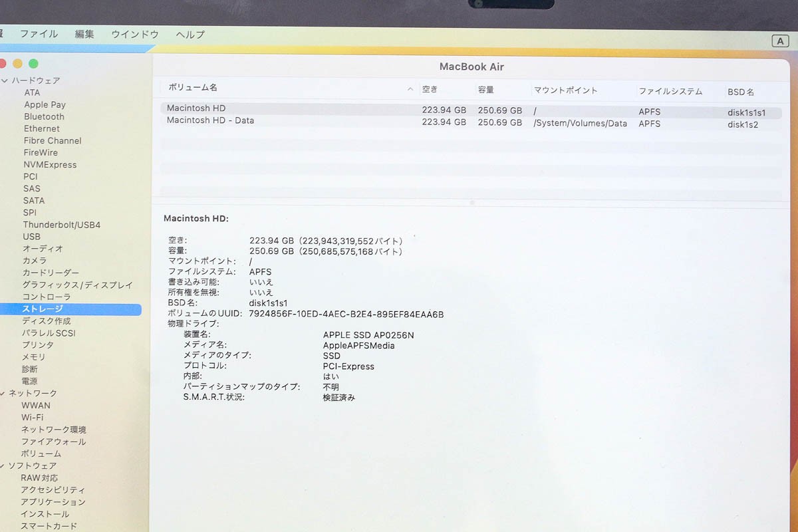Screen dimensions: 798x532
Task: Open the 編集 menu
Action: [x=84, y=34]
